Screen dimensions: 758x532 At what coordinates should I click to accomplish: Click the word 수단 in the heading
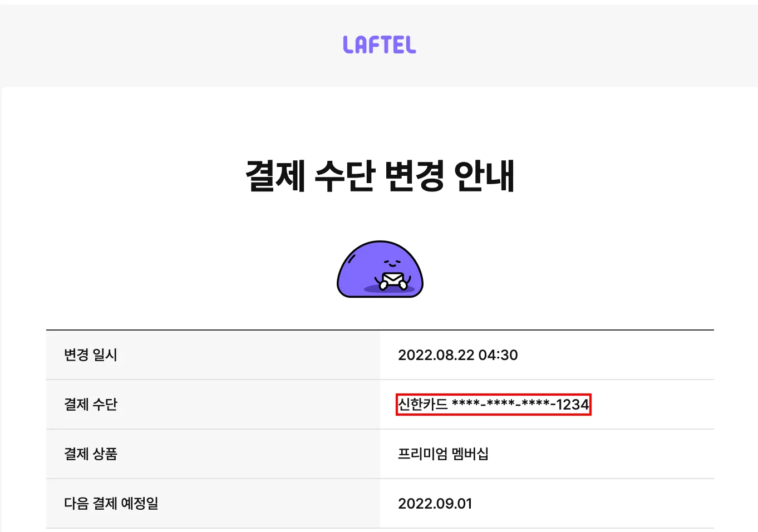click(345, 176)
